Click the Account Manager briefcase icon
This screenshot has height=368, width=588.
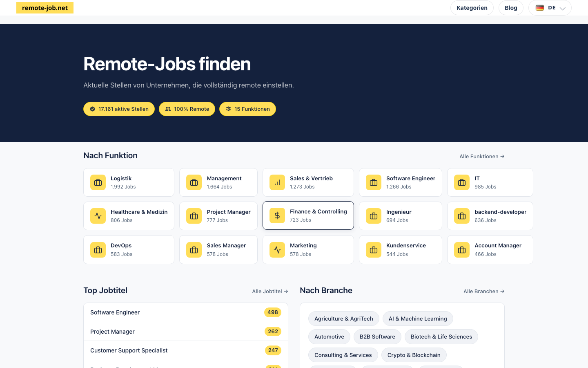click(x=462, y=250)
